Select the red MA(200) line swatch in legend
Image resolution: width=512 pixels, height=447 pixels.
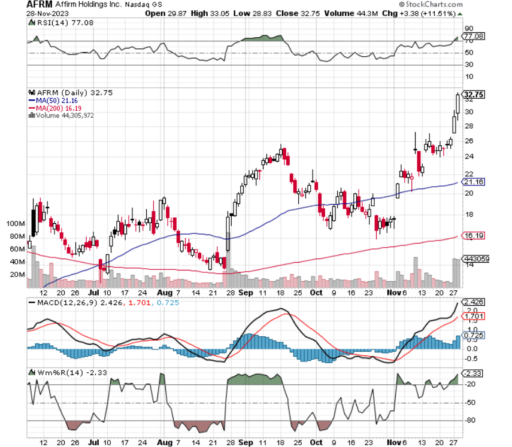32,108
